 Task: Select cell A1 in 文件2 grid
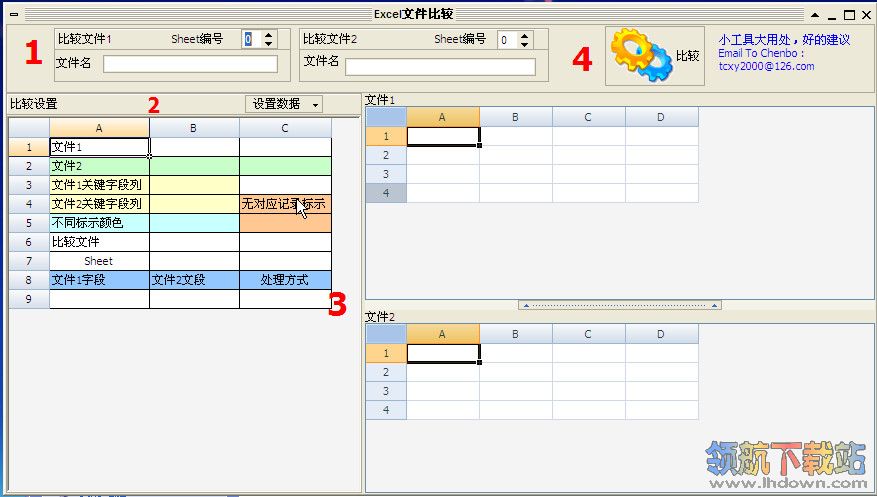pos(443,353)
